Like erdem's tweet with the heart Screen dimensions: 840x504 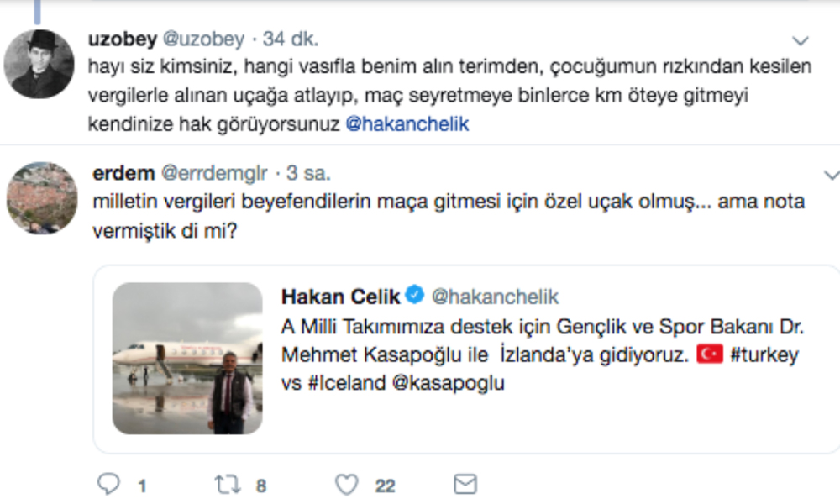click(x=346, y=484)
